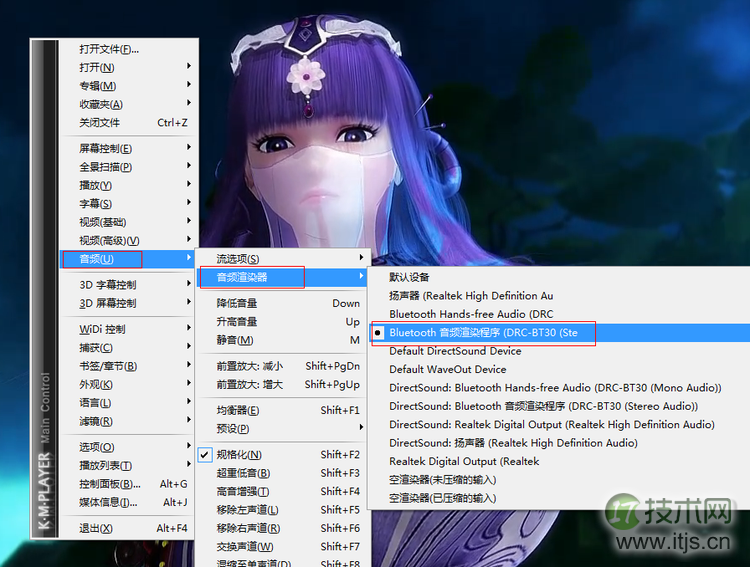This screenshot has width=750, height=567.
Task: Toggle 交换声道(W) option
Action: coord(282,546)
